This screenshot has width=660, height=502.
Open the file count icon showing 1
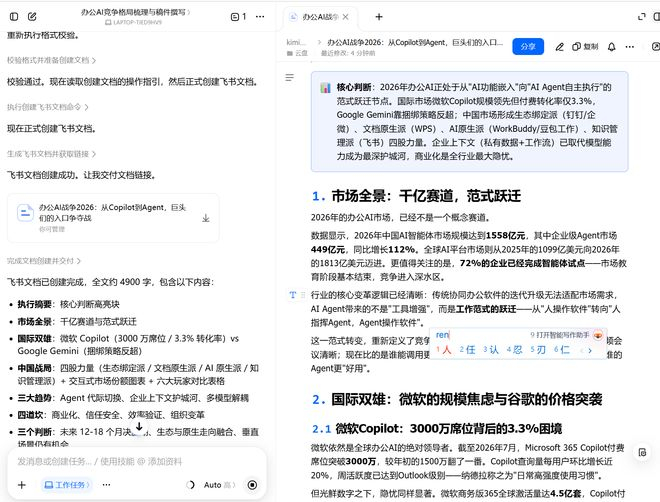[x=239, y=16]
